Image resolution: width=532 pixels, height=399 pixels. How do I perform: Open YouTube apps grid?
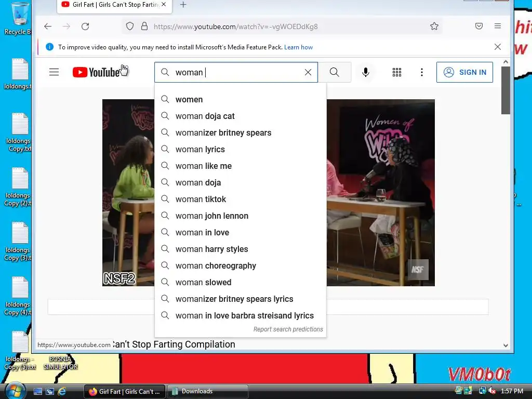(x=397, y=72)
